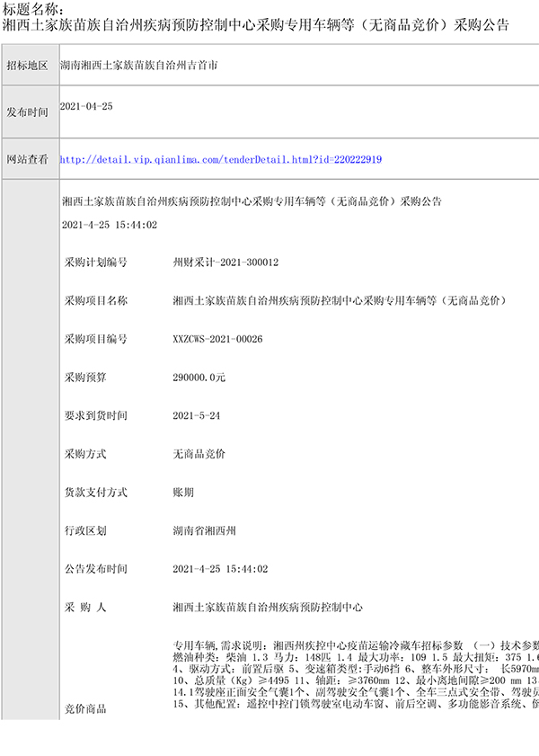Image resolution: width=539 pixels, height=756 pixels.
Task: Click the line starting 10、总质量
Action: pos(356,680)
